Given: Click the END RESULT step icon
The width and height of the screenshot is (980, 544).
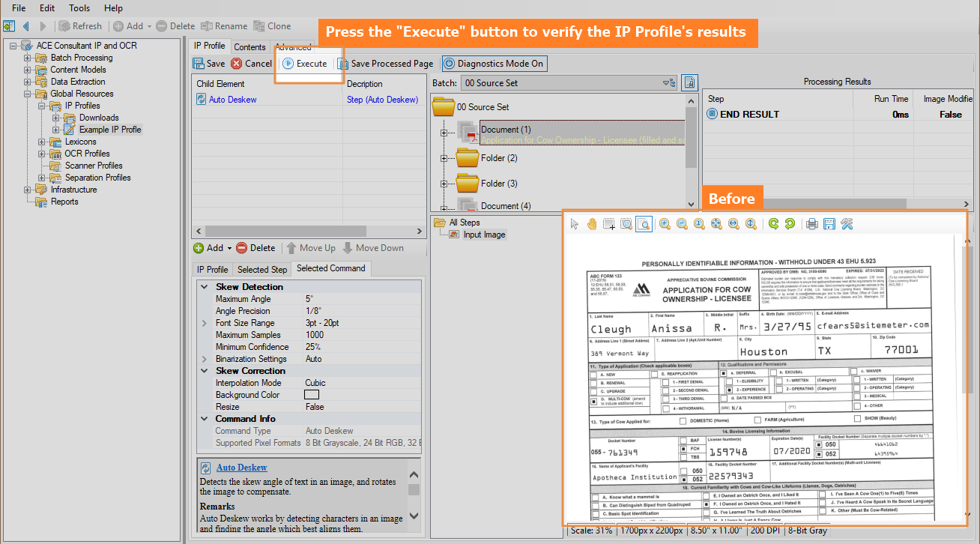Looking at the screenshot, I should tap(712, 114).
